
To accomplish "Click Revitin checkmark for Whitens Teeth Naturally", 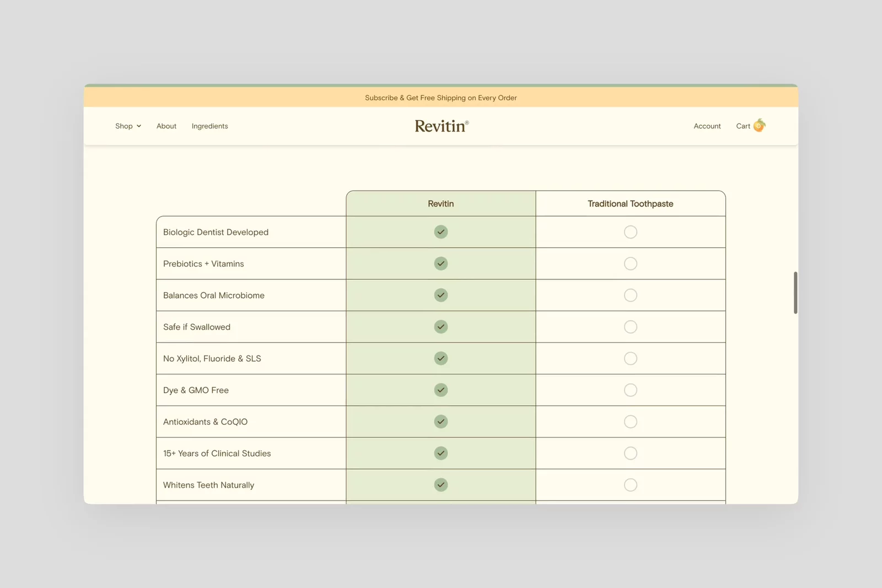I will click(441, 485).
